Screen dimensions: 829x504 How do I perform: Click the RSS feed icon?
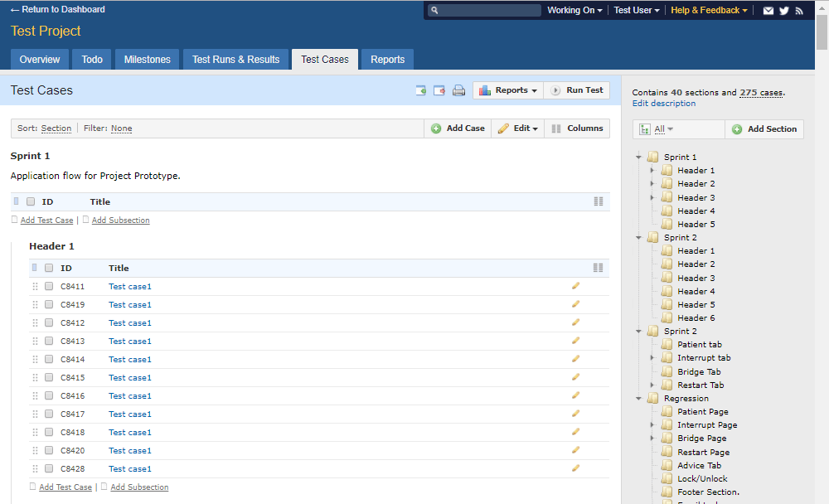(799, 11)
